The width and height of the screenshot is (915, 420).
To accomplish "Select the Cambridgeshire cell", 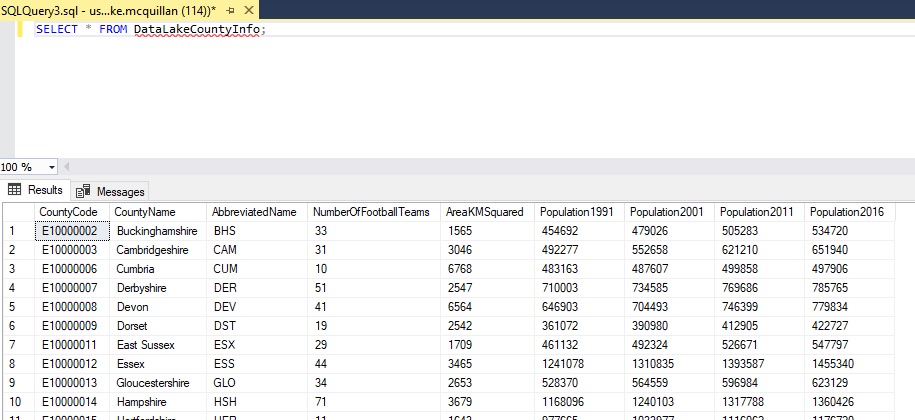I will [154, 250].
